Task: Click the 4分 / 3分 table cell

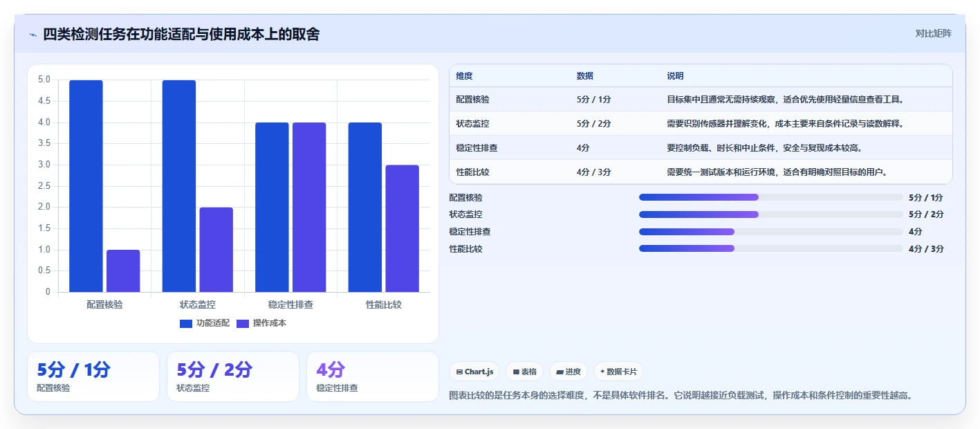Action: click(x=593, y=172)
